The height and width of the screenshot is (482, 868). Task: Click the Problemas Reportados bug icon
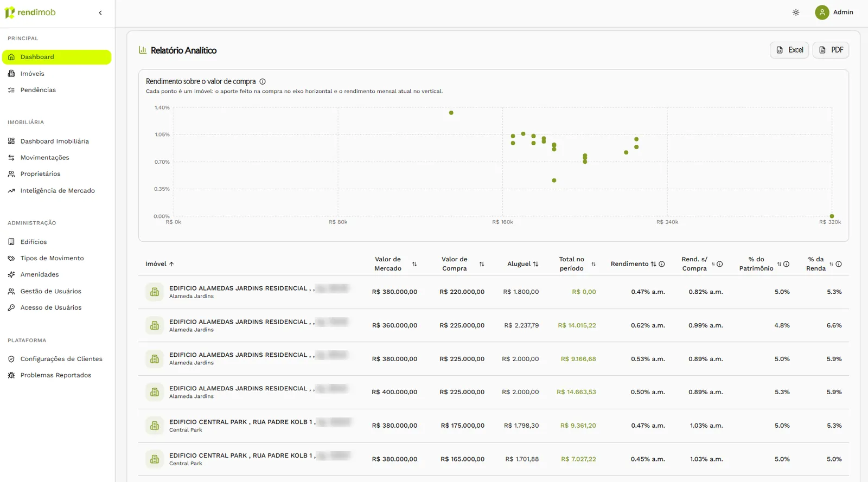tap(11, 375)
